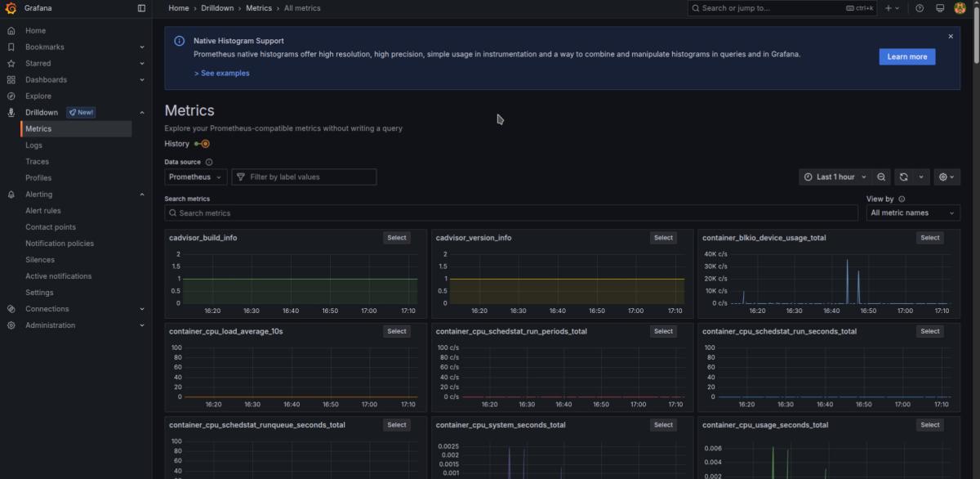Toggle the History breadcrumb trail icon

click(x=202, y=144)
